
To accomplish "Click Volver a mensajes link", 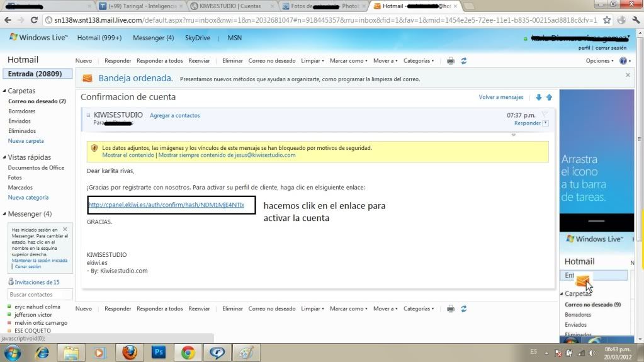I will [x=501, y=98].
